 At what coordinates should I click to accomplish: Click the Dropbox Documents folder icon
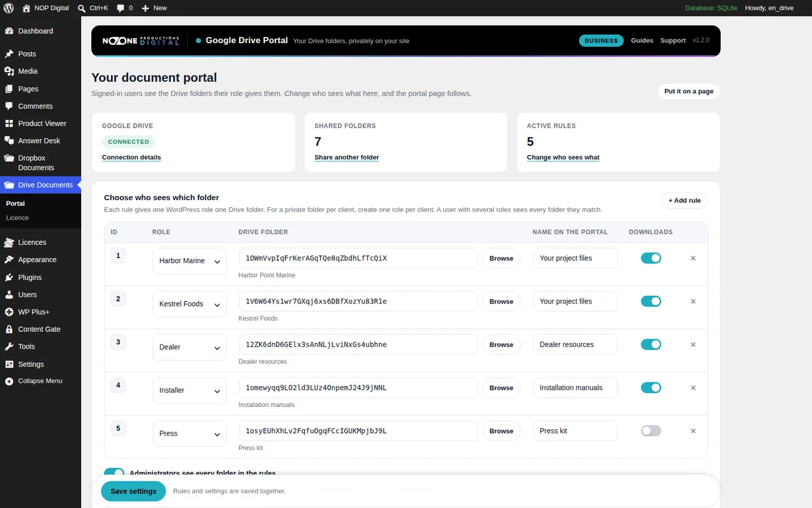(x=9, y=158)
